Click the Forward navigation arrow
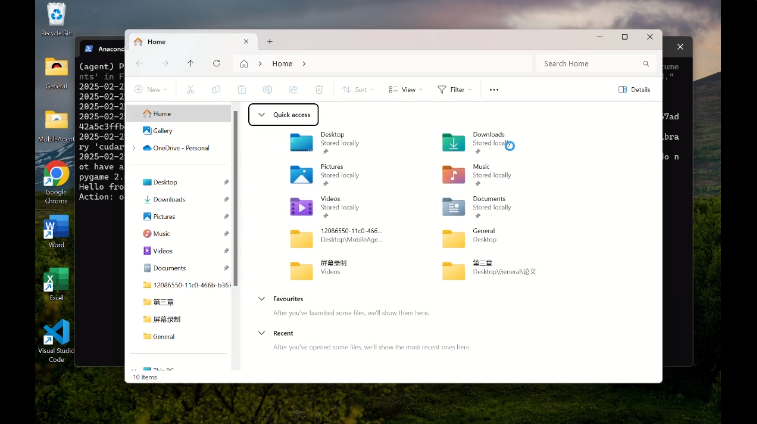The width and height of the screenshot is (757, 424). pos(165,63)
